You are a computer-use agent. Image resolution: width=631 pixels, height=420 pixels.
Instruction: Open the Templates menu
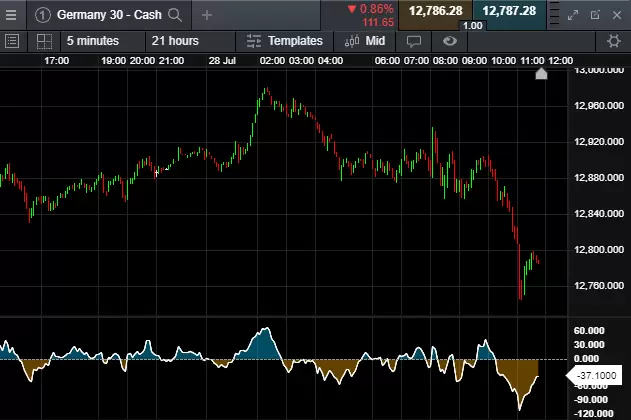point(297,41)
